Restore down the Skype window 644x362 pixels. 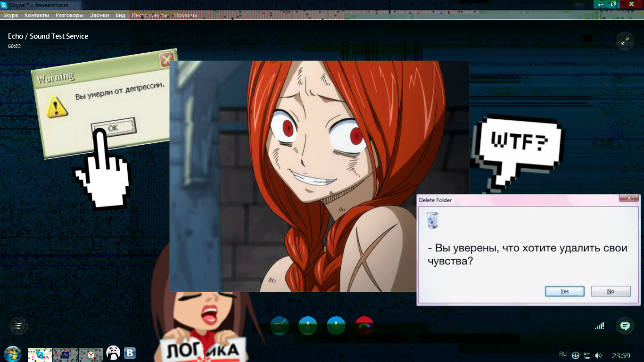[x=613, y=4]
